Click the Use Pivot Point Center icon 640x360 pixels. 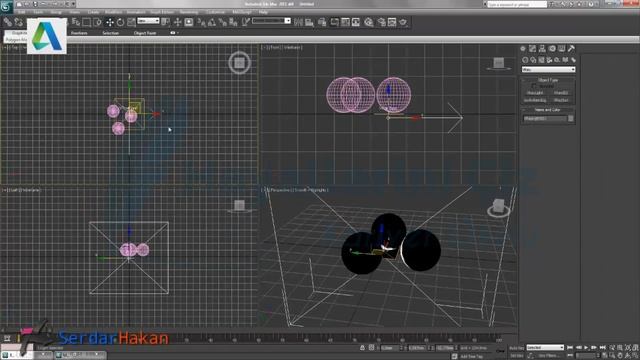(x=165, y=22)
